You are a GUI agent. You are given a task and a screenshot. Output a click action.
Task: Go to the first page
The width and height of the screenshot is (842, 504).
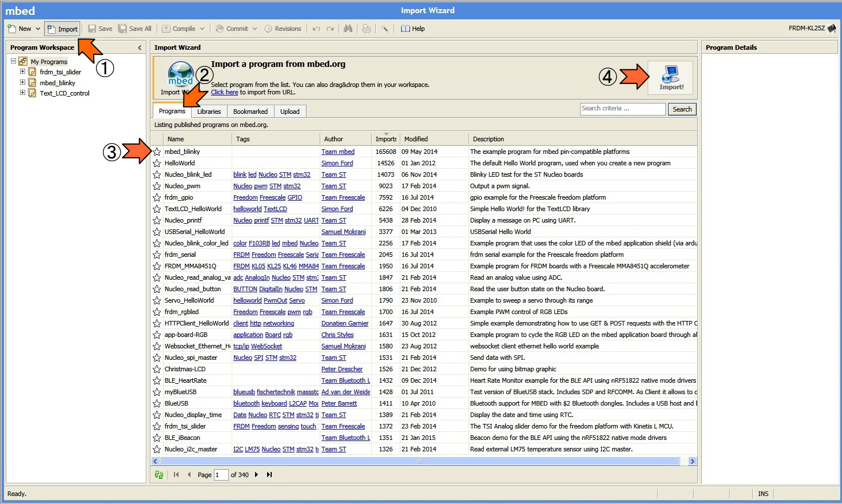176,475
